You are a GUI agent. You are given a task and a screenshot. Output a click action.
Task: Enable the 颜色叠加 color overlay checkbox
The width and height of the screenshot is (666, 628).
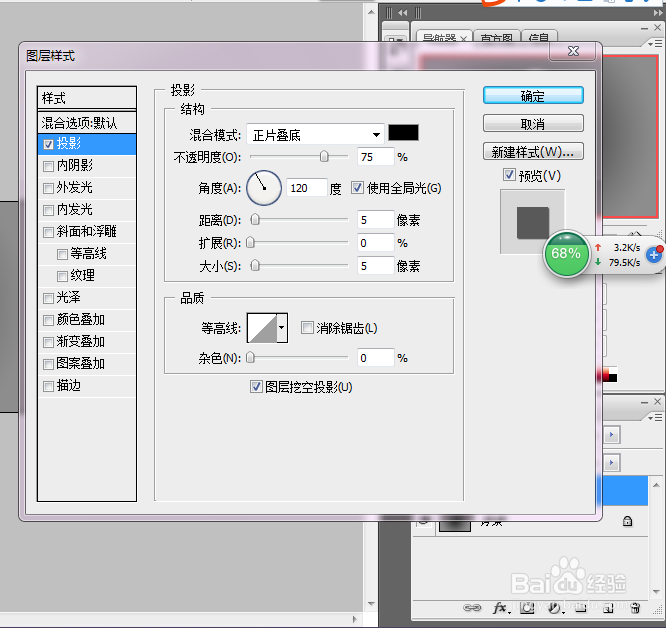[48, 320]
